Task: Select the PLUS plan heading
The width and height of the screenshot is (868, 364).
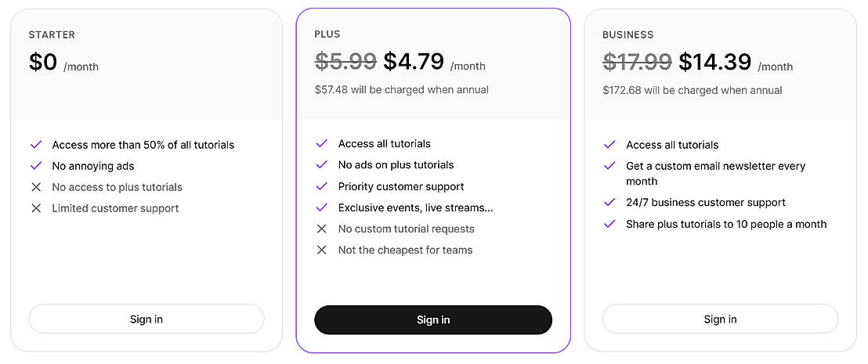Action: (327, 34)
